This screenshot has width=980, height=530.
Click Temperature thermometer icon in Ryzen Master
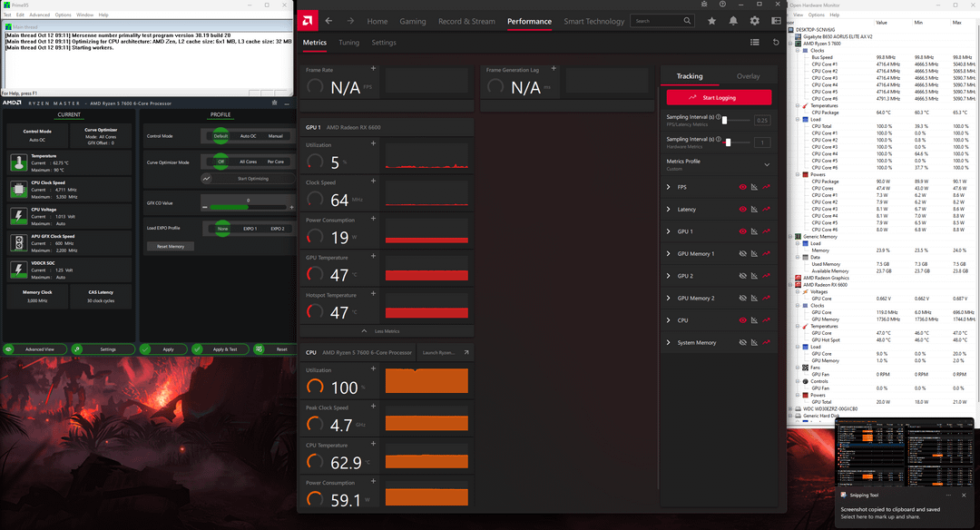click(x=19, y=162)
